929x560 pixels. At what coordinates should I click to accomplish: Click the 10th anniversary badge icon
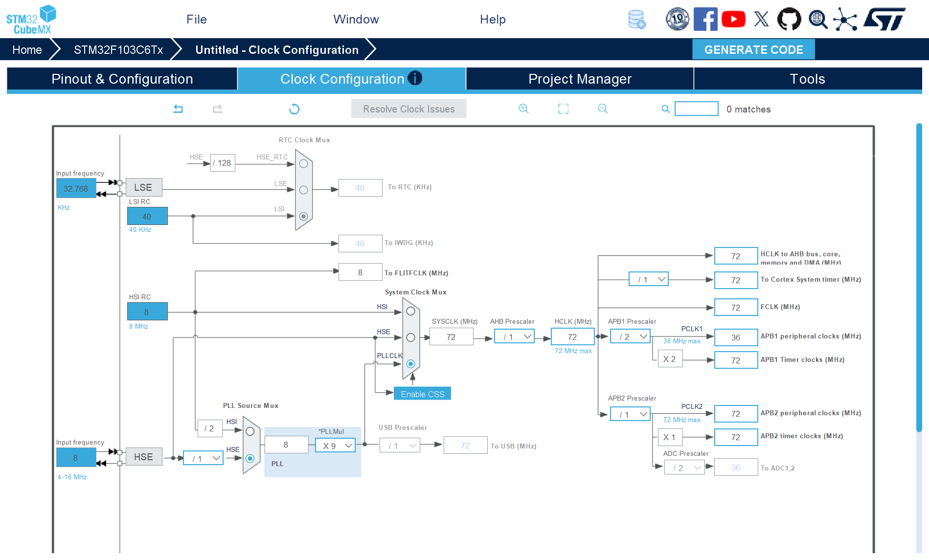[677, 19]
